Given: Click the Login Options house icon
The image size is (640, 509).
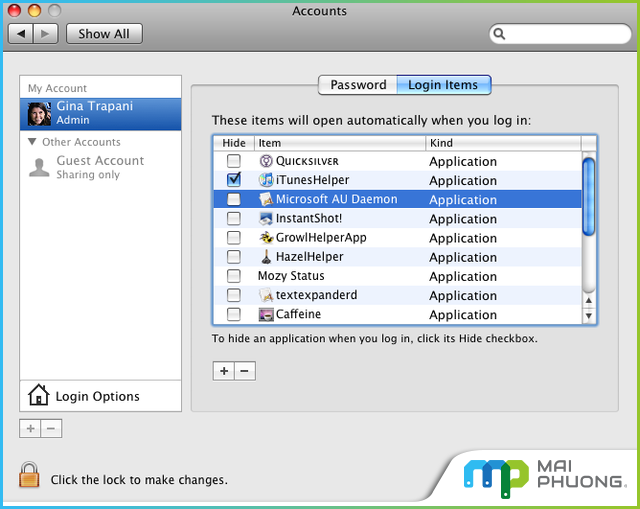Looking at the screenshot, I should [x=39, y=395].
